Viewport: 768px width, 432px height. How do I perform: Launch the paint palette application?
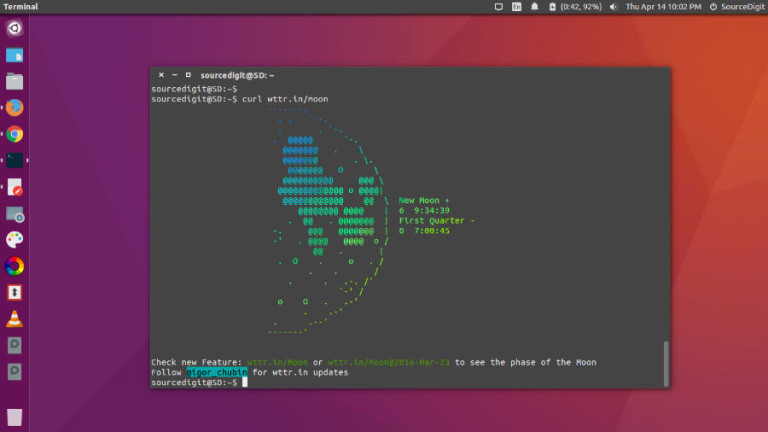[14, 240]
